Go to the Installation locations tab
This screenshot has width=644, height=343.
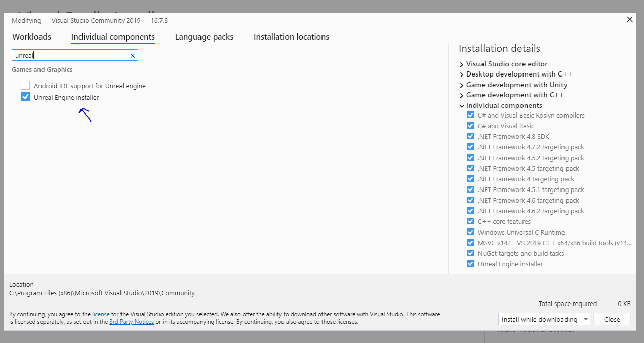click(x=291, y=37)
